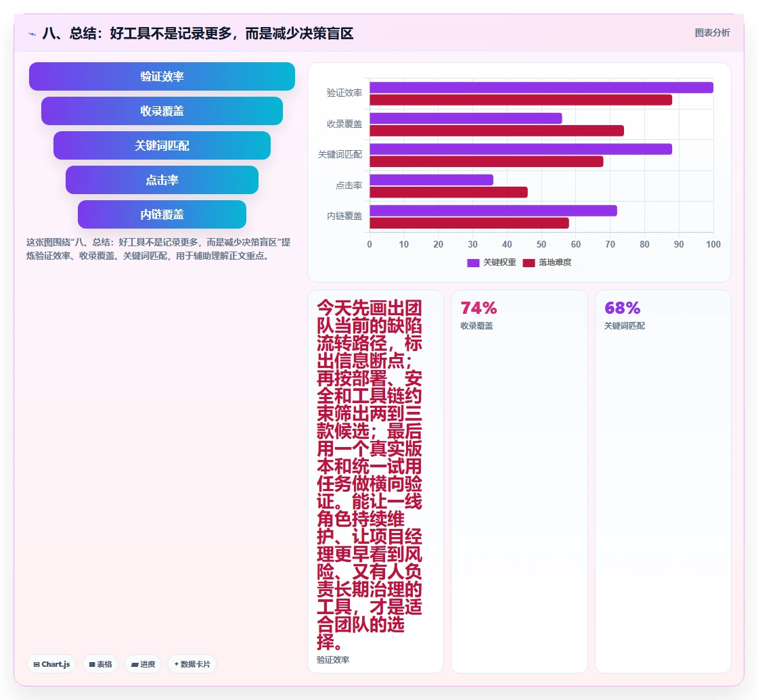Click the purple 内链覆盖 chart bar

(493, 210)
